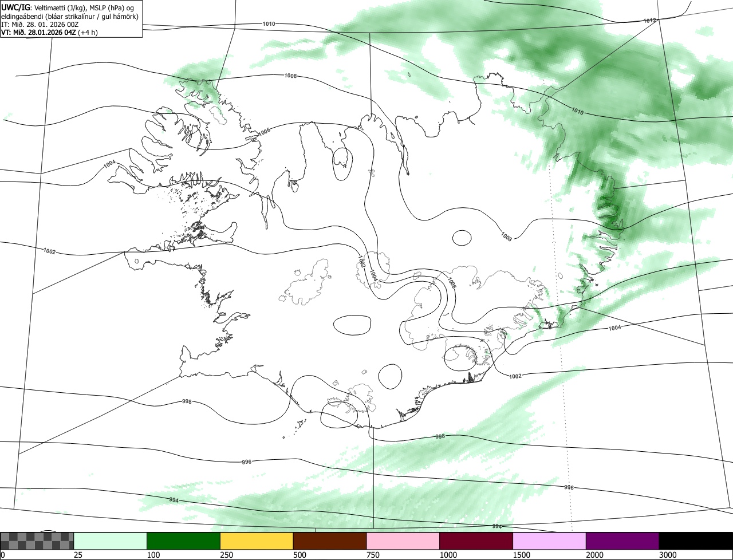This screenshot has height=560, width=733.
Task: Pick the light purple 1500–2000 legend swatch
Action: (x=550, y=541)
